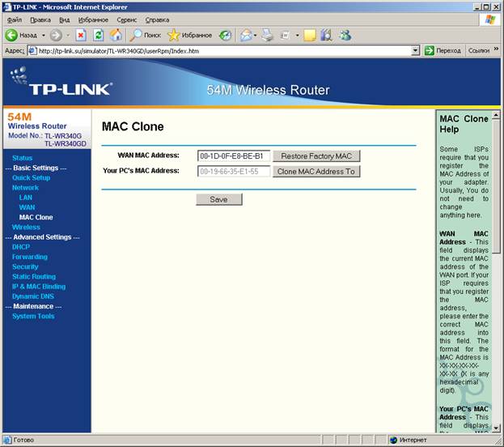Click the Edit page toolbar icon
Viewport: 504px width, 447px height.
point(285,35)
